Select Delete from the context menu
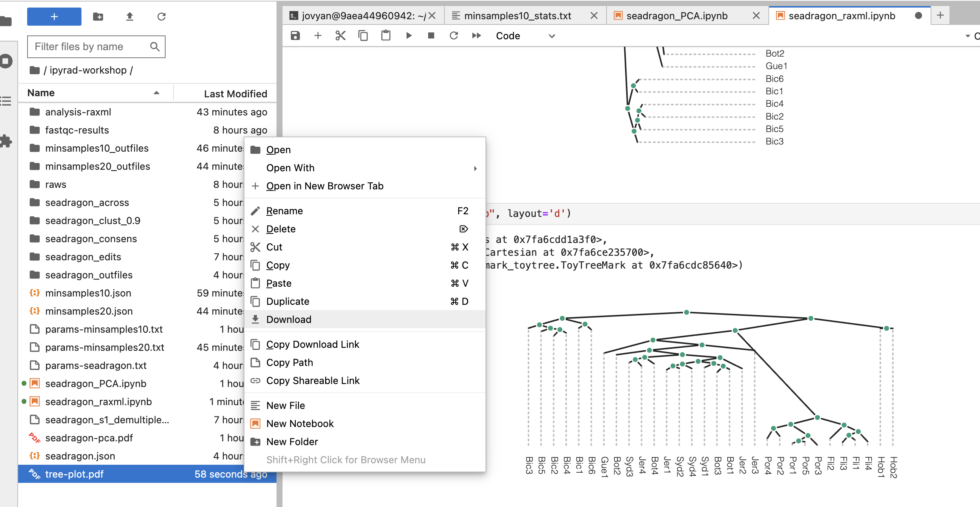Viewport: 980px width, 507px height. [x=365, y=229]
